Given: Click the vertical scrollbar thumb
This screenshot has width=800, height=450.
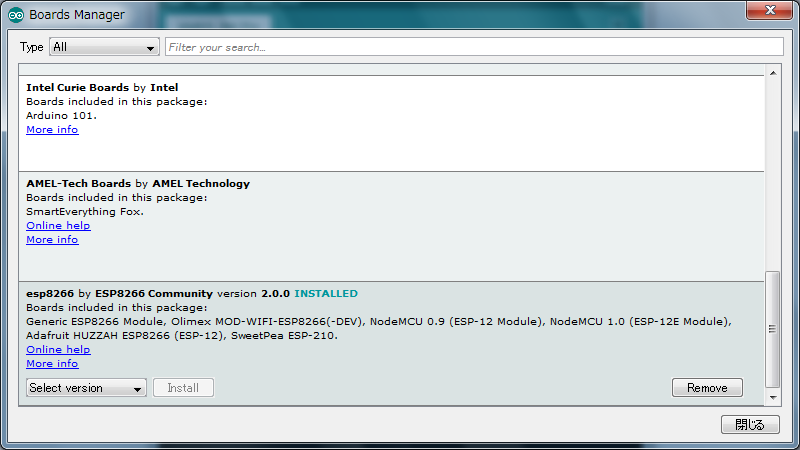Looking at the screenshot, I should click(x=773, y=329).
